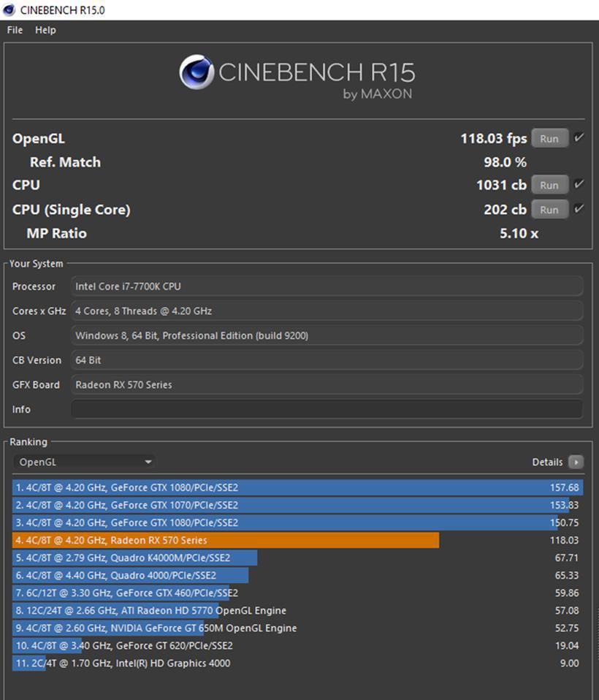Open the Help menu

pos(45,30)
